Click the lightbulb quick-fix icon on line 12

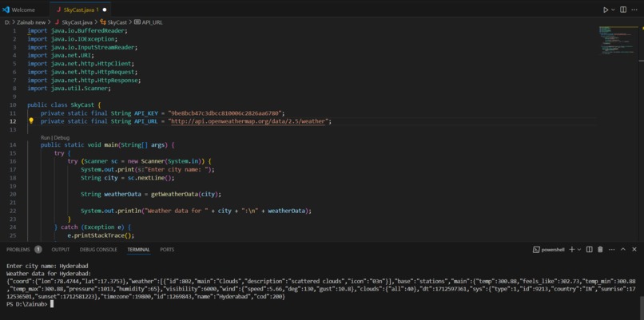(x=31, y=121)
